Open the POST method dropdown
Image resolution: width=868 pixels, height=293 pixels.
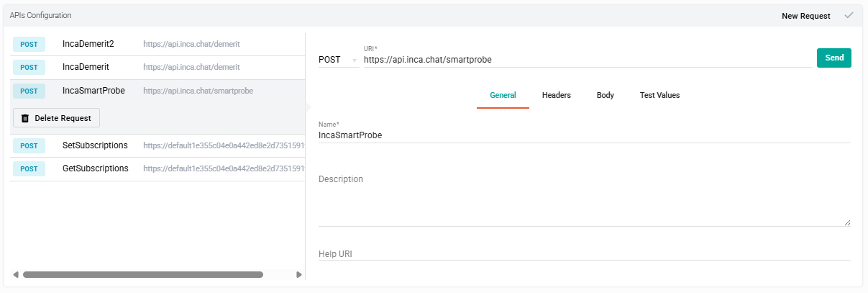pyautogui.click(x=338, y=60)
